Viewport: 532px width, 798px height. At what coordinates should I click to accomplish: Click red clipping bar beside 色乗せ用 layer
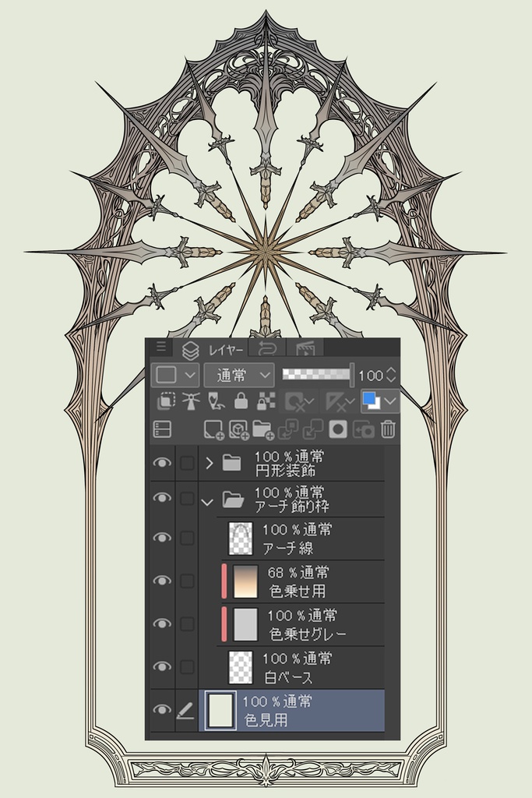[224, 581]
